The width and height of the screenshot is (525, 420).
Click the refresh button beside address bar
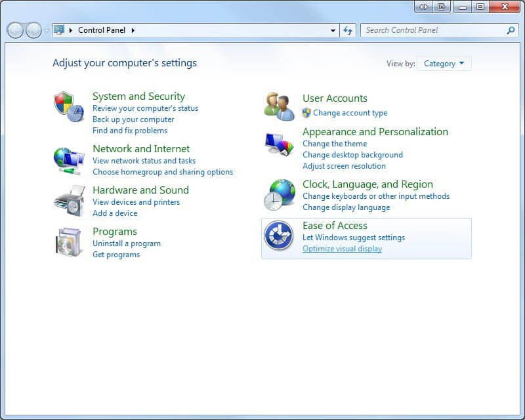pyautogui.click(x=348, y=30)
